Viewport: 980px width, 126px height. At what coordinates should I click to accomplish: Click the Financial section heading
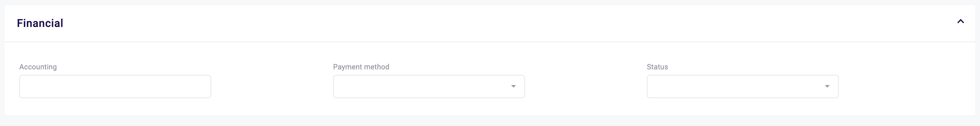pos(40,23)
